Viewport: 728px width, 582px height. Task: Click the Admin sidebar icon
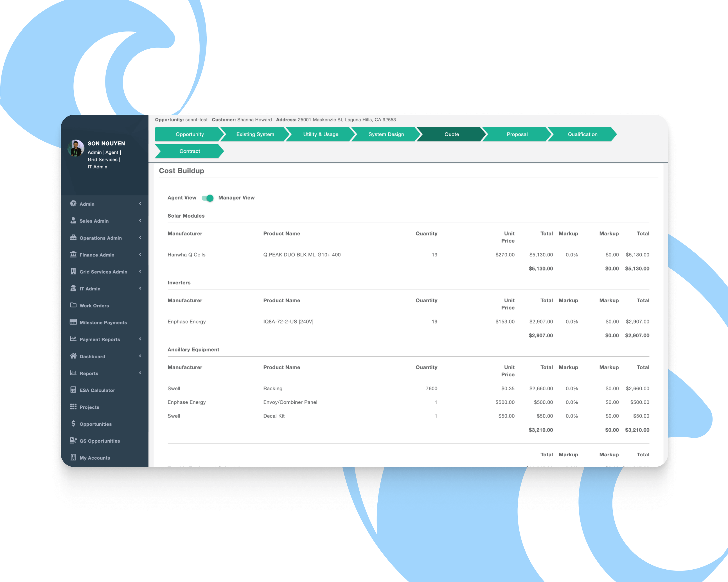tap(73, 204)
